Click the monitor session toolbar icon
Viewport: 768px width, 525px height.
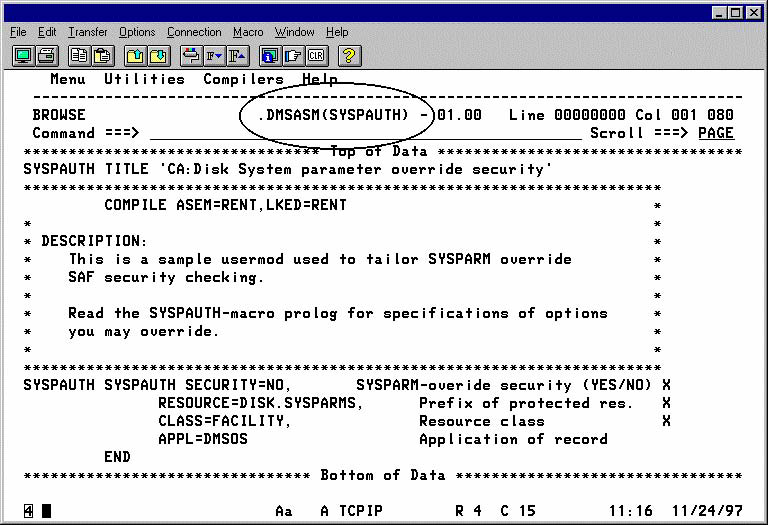pos(24,56)
